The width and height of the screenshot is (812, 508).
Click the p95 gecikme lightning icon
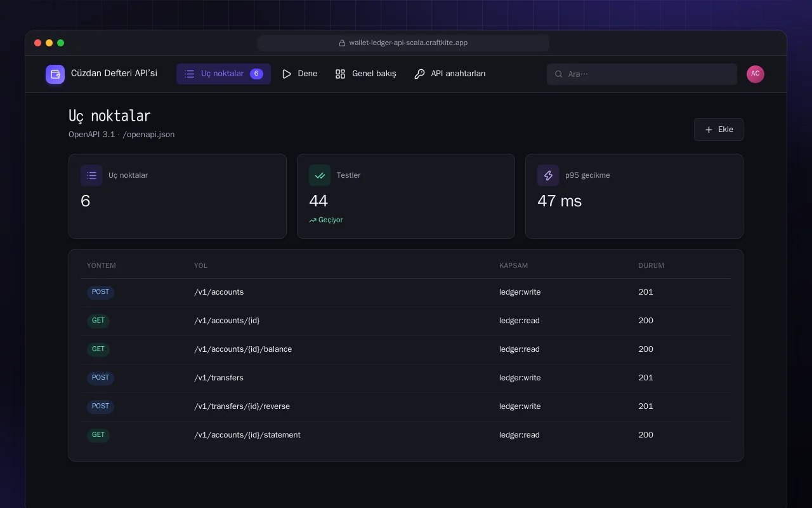click(548, 175)
